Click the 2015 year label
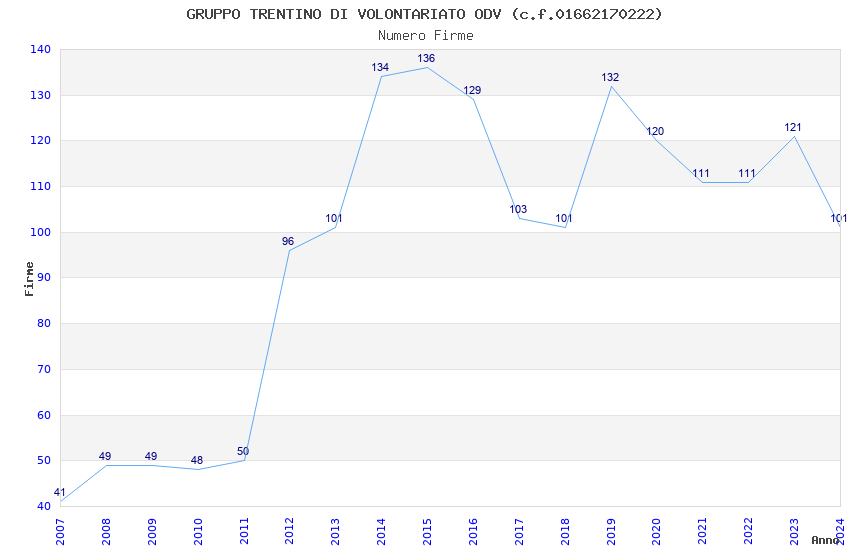850x550 pixels. 427,532
